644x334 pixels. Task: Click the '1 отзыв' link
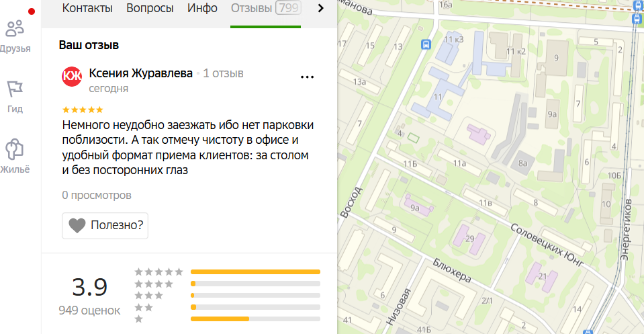(x=223, y=73)
